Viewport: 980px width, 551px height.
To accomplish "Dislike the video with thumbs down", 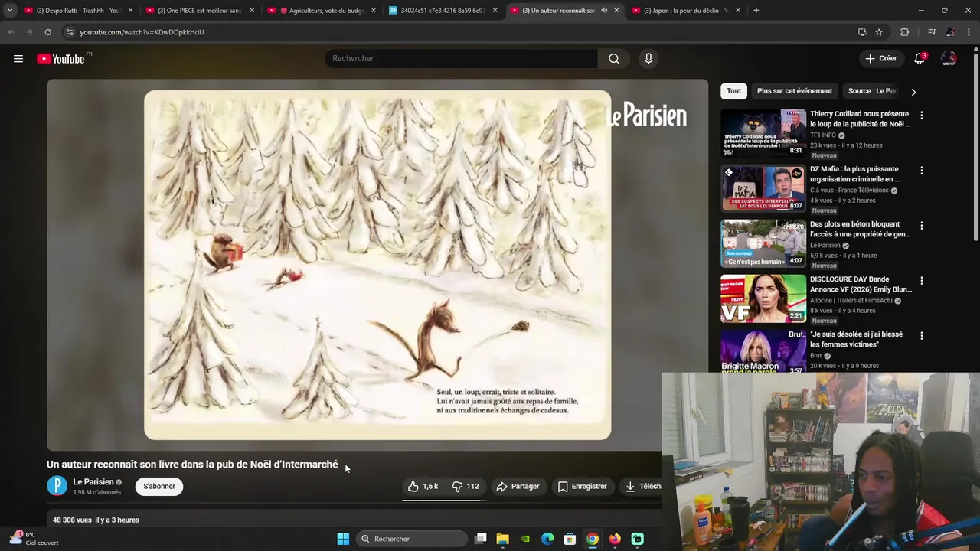I will [x=465, y=486].
